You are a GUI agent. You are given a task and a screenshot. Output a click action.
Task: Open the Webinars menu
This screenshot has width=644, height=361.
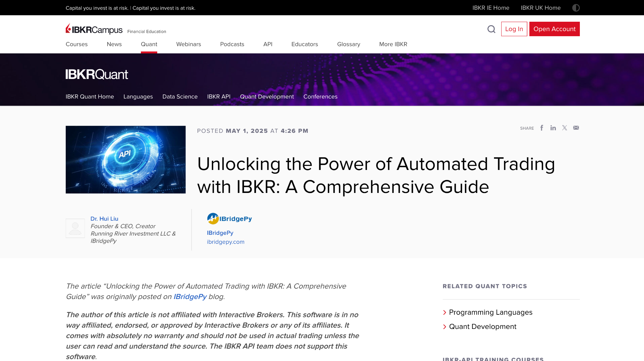pyautogui.click(x=189, y=44)
